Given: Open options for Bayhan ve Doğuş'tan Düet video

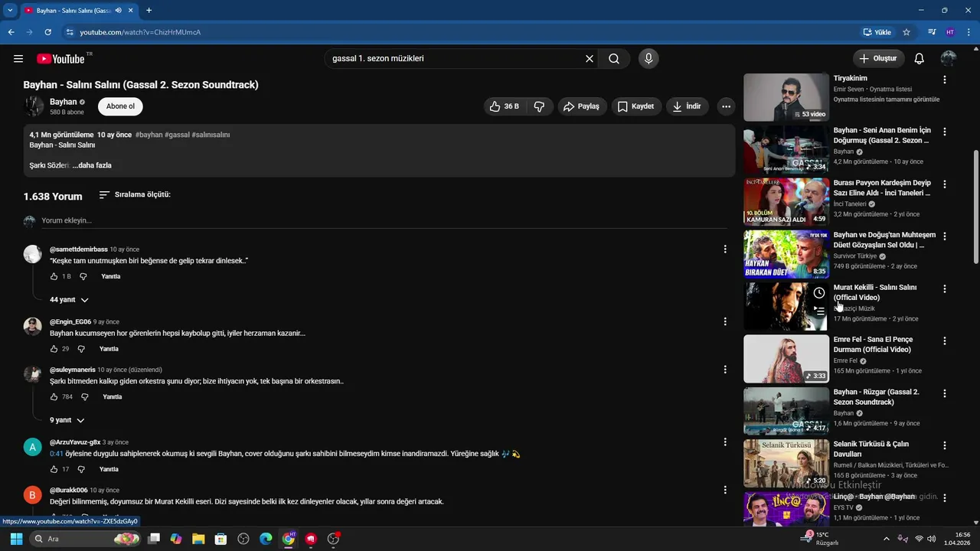Looking at the screenshot, I should 944,236.
